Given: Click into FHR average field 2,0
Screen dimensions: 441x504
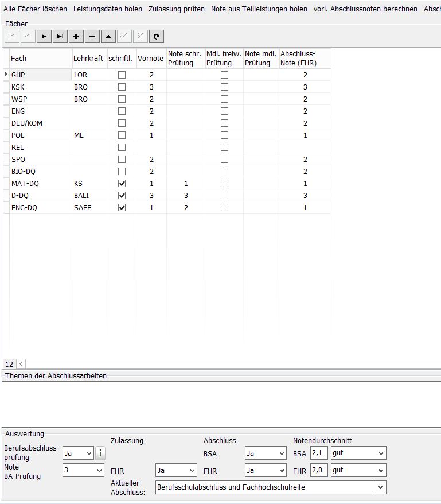Looking at the screenshot, I should coord(319,470).
